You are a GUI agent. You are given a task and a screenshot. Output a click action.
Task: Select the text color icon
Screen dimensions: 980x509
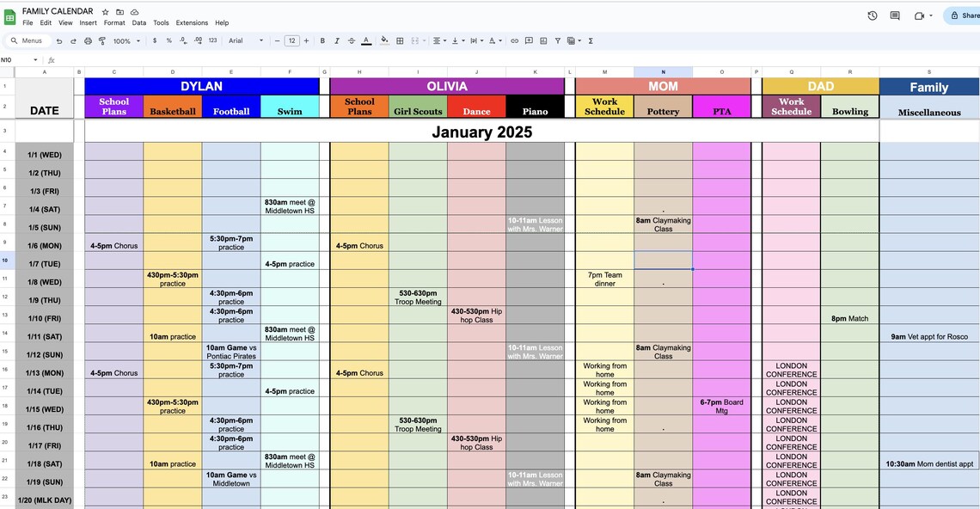point(364,40)
